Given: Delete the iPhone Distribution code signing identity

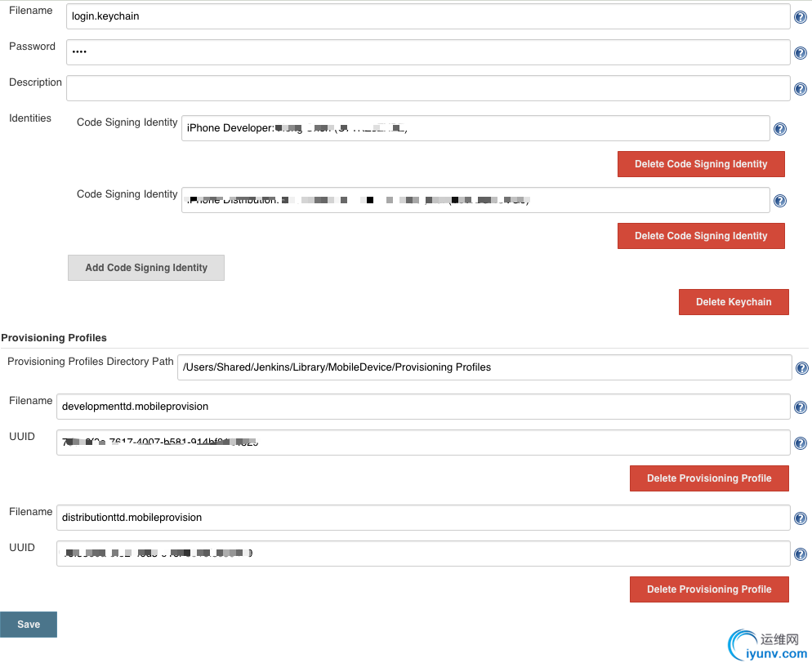Looking at the screenshot, I should pyautogui.click(x=701, y=236).
